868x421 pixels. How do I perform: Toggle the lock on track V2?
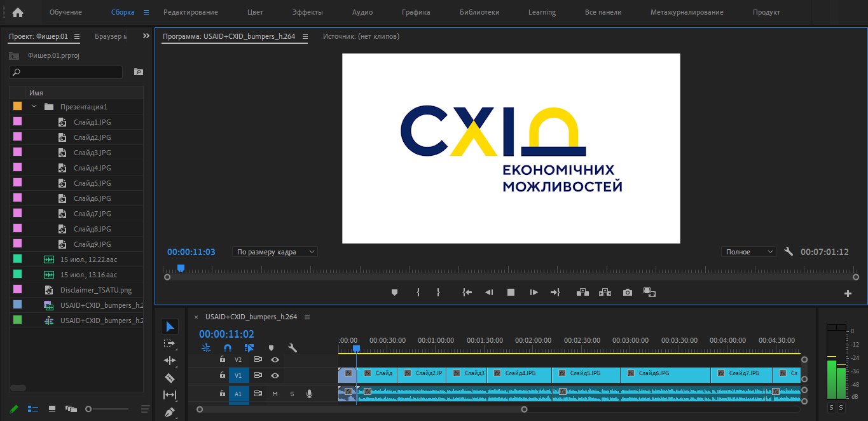(223, 359)
